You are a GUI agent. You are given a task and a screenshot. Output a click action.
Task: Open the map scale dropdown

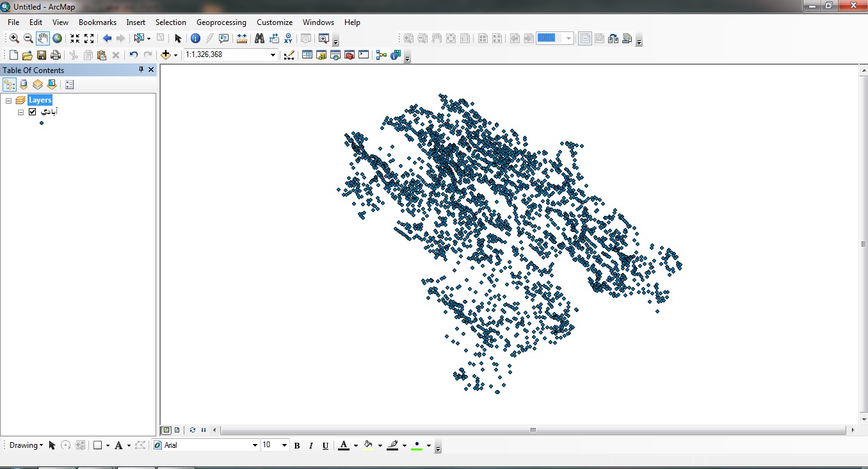click(273, 55)
